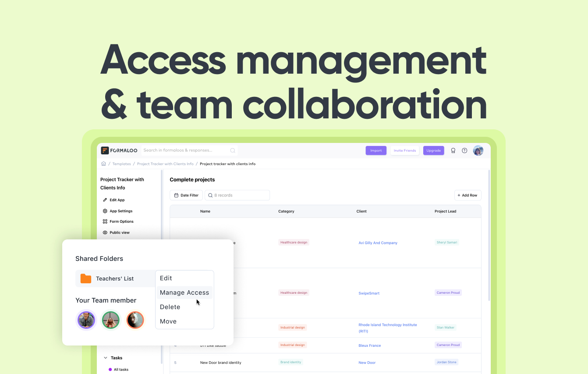This screenshot has width=588, height=374.
Task: Toggle Public view eye icon
Action: [105, 232]
